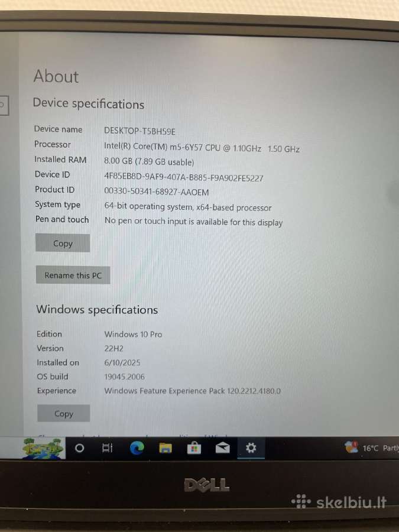Select edition value Windows 10 Pro
Image resolution: width=399 pixels, height=532 pixels.
point(134,334)
